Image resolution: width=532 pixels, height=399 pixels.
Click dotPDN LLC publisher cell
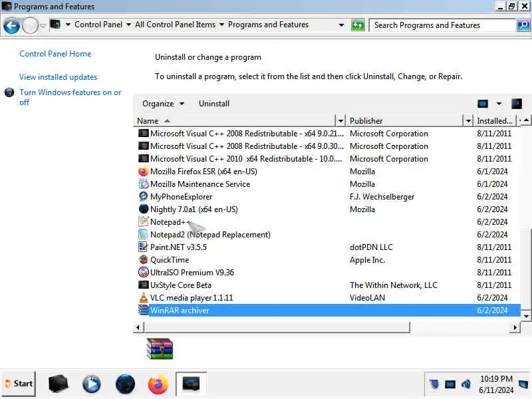pos(371,247)
